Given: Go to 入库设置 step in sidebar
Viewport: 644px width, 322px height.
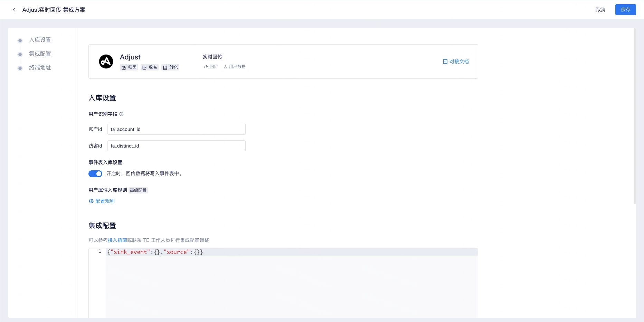Looking at the screenshot, I should 40,40.
